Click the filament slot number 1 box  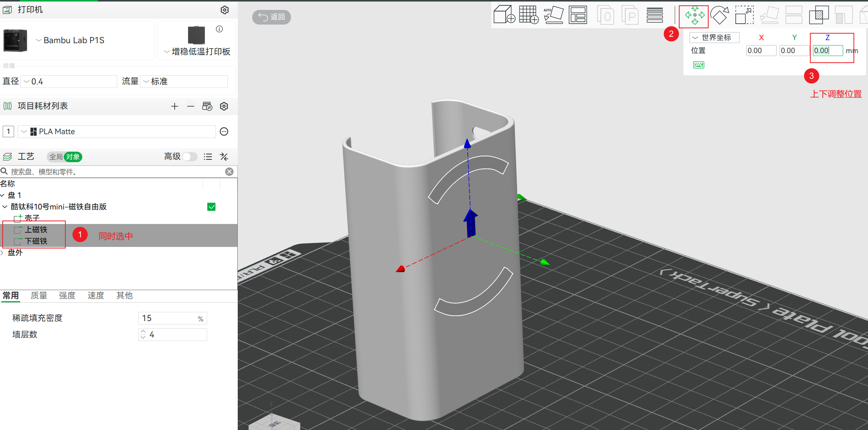(x=8, y=131)
